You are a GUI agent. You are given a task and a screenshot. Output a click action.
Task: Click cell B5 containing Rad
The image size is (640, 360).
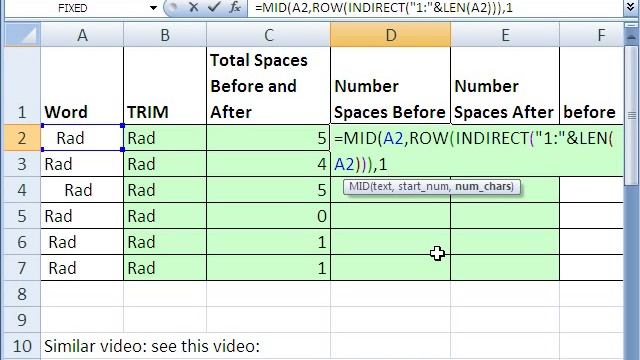165,216
